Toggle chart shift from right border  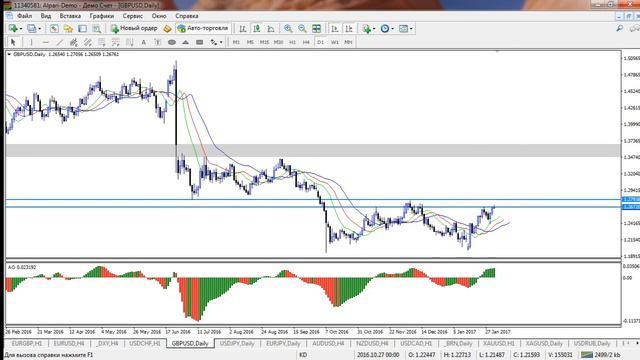(x=349, y=29)
